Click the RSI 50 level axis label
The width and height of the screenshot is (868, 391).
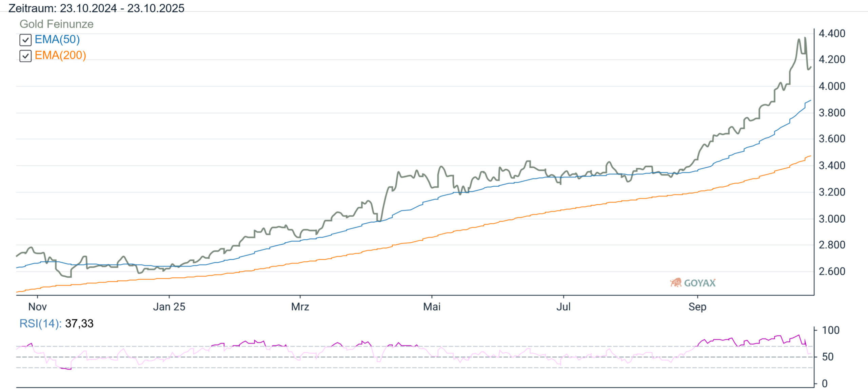(828, 357)
